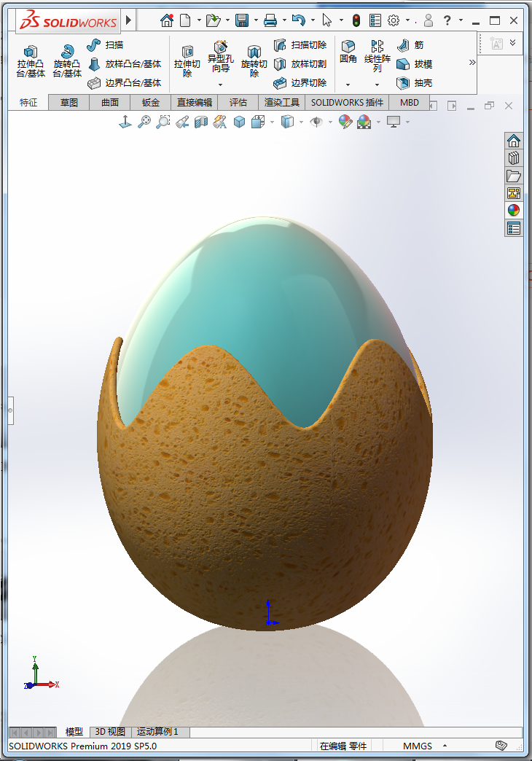The image size is (532, 761).
Task: Click the origin marker at egg base
Action: coord(268,622)
